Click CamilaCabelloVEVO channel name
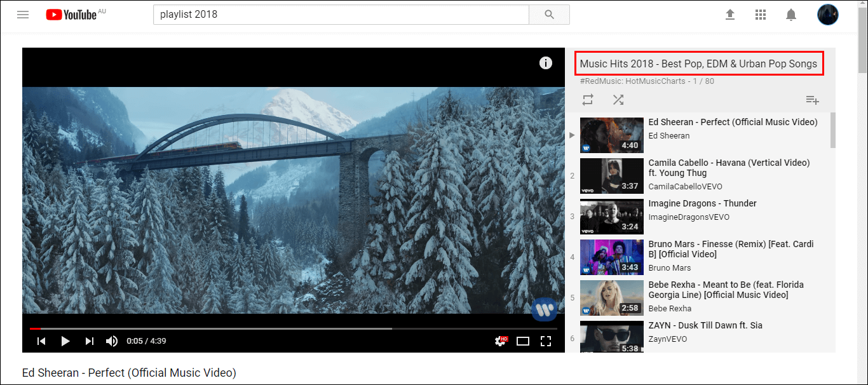868x385 pixels. [685, 187]
